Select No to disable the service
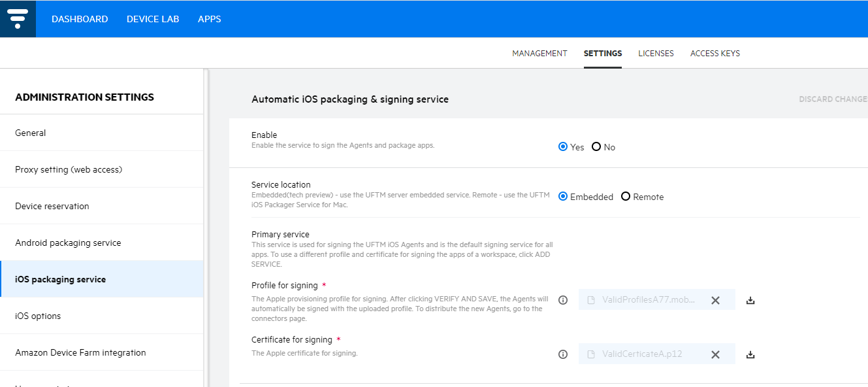Viewport: 868px width, 387px height. pos(596,147)
